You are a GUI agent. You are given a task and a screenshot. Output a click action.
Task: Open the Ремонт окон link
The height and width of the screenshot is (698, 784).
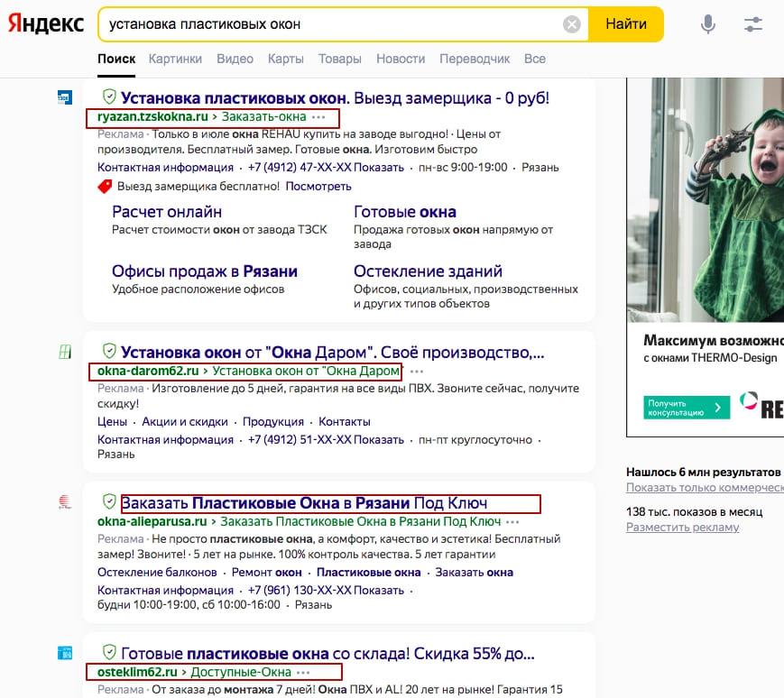[x=266, y=572]
